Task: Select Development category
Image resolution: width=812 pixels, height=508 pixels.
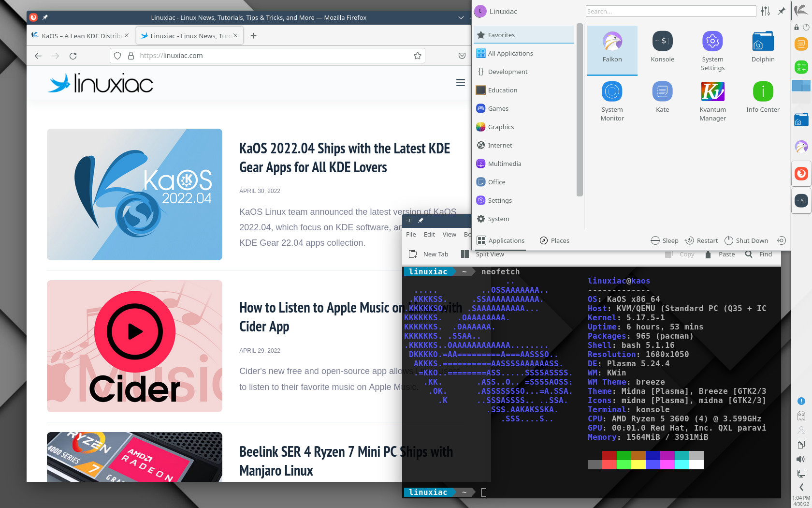Action: (x=523, y=72)
